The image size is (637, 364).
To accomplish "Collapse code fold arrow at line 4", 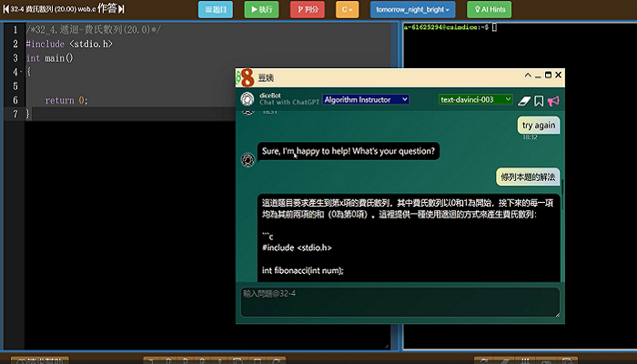I will (x=21, y=72).
